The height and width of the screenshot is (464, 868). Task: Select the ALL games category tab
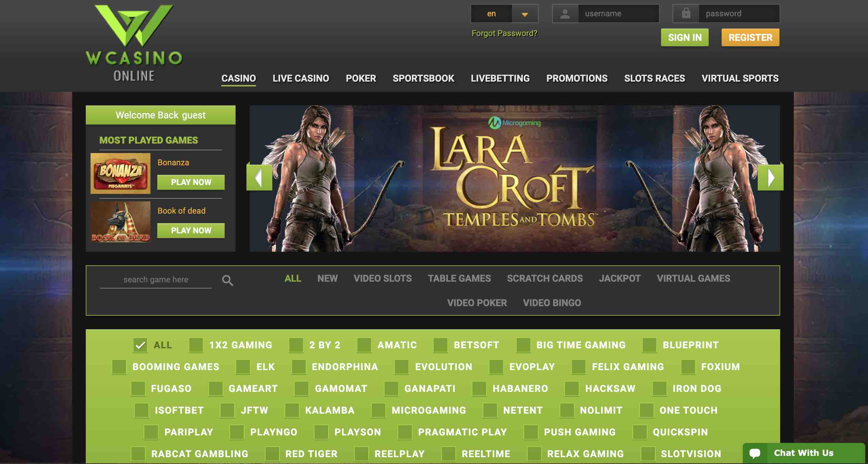pyautogui.click(x=293, y=278)
